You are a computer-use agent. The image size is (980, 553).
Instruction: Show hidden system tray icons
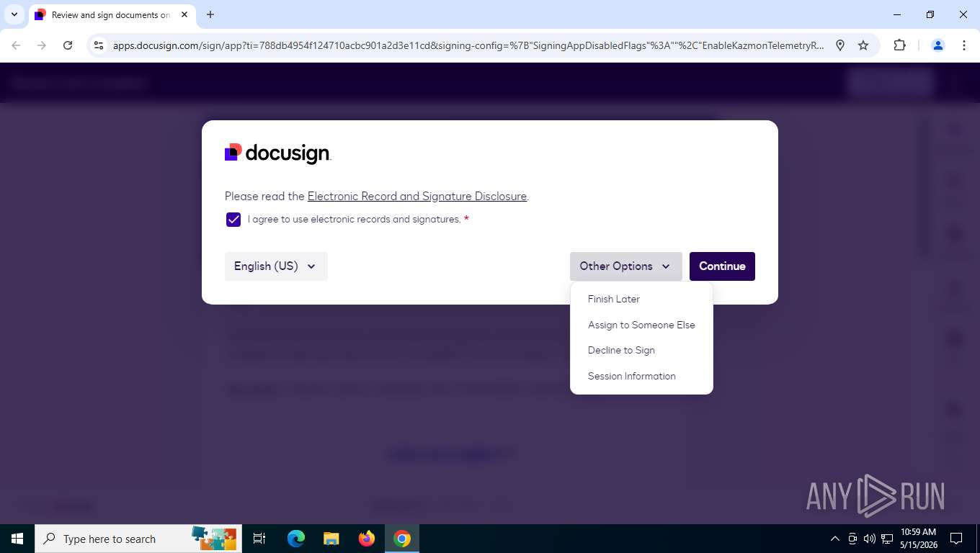[835, 539]
